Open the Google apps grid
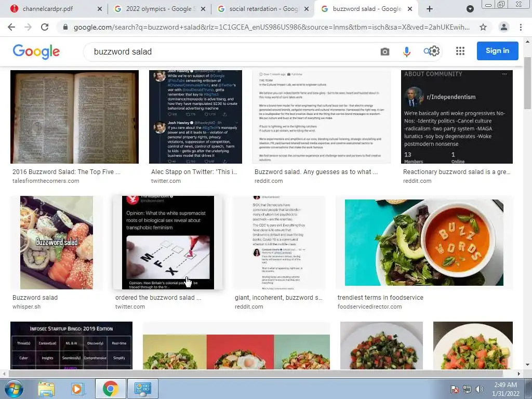The width and height of the screenshot is (532, 399). [460, 51]
